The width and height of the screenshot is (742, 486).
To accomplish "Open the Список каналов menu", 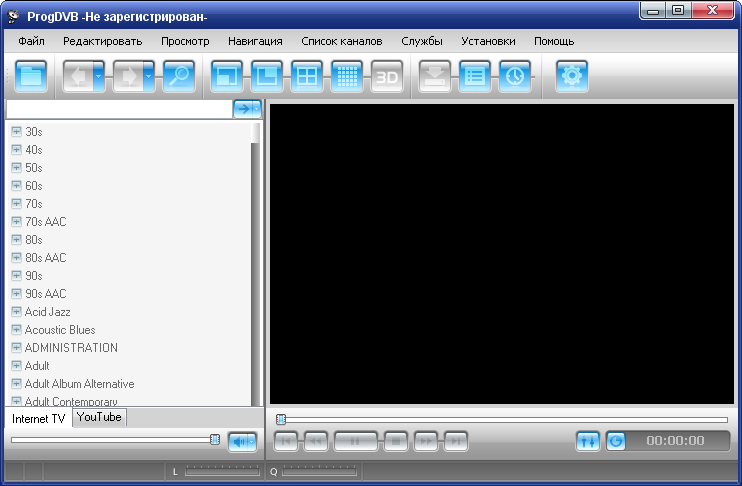I will pos(341,41).
